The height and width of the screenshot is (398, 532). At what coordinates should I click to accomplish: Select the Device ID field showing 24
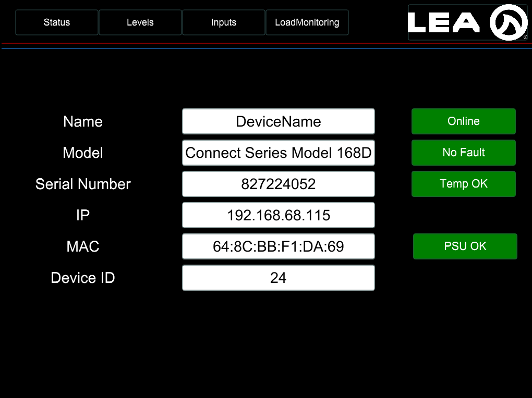pyautogui.click(x=279, y=278)
